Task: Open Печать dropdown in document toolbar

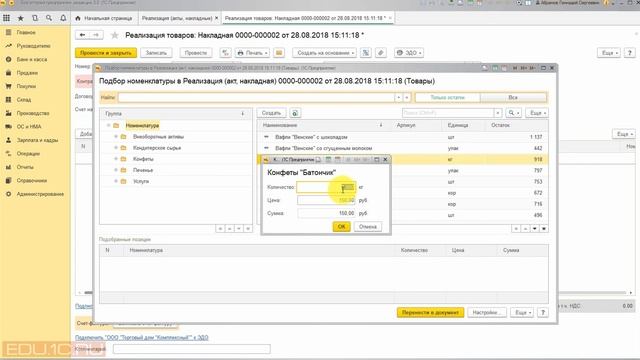Action: [x=253, y=53]
